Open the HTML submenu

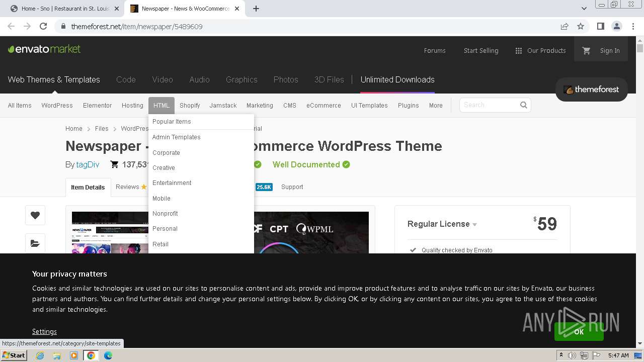[162, 106]
